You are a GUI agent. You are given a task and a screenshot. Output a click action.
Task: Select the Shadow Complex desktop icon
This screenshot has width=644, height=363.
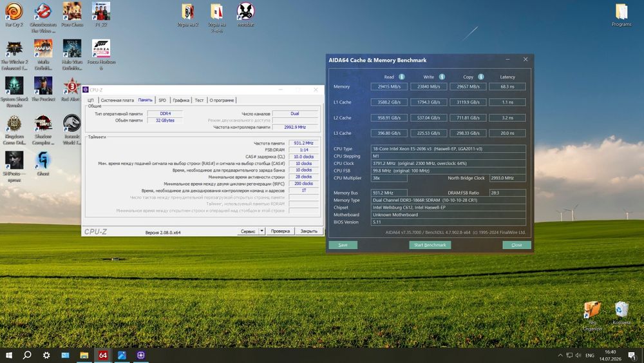pos(43,130)
